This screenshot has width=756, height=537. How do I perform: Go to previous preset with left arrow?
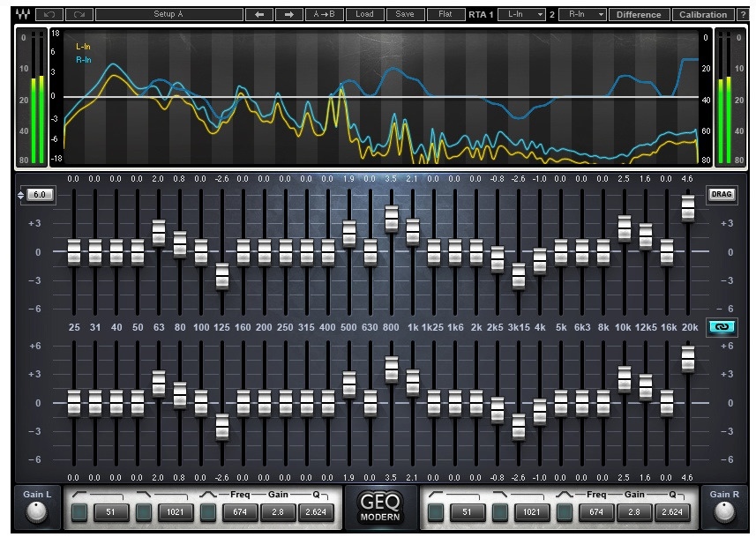click(258, 15)
